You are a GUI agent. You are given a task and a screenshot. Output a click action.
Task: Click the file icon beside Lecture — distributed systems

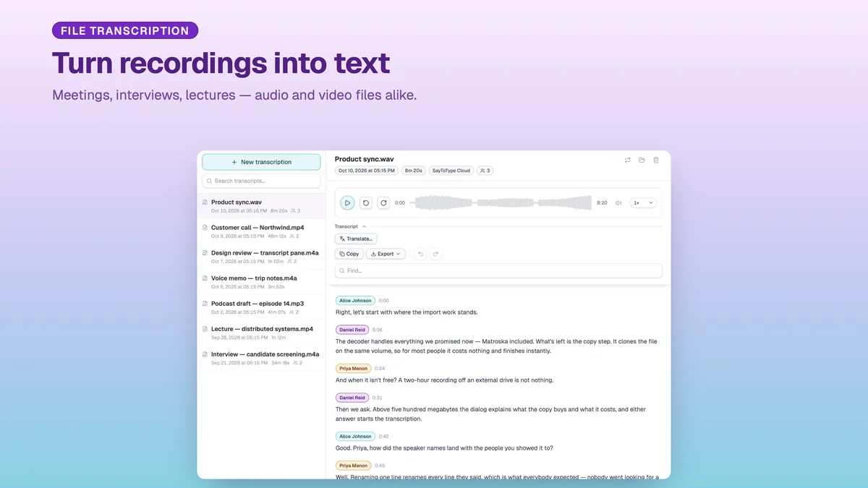[205, 329]
